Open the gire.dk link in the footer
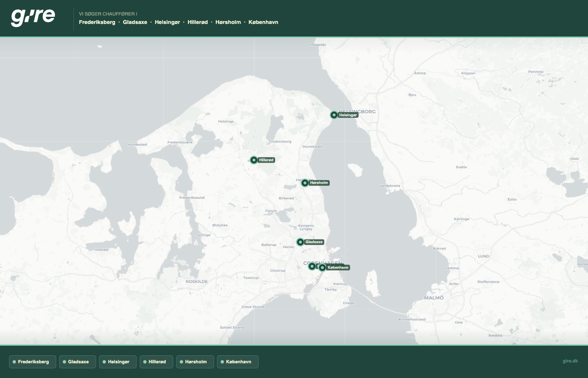Screen dimensions: 588x378 570,361
